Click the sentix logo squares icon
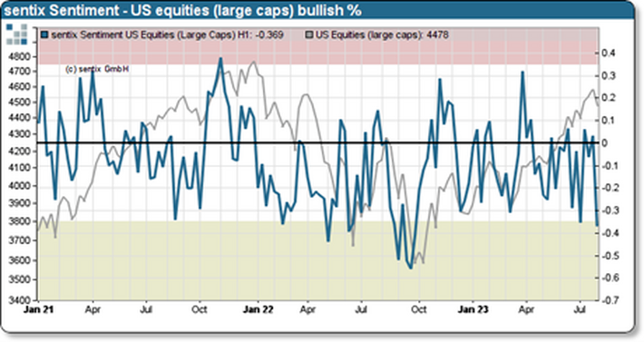Image resolution: width=644 pixels, height=342 pixels. [17, 34]
